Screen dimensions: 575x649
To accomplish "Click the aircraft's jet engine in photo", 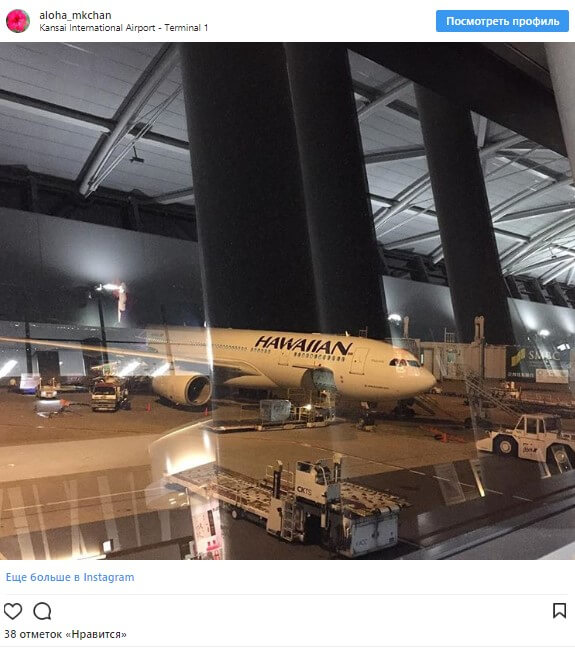I will click(x=183, y=389).
